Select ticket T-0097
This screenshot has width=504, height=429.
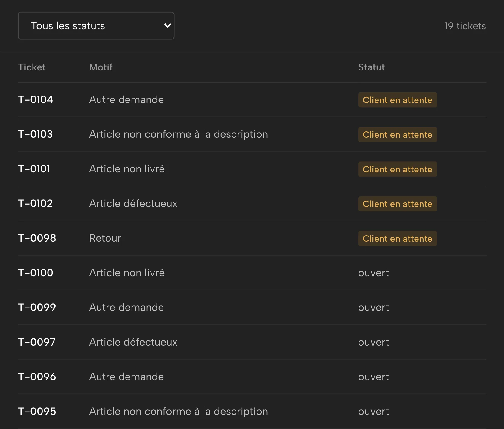coord(37,342)
